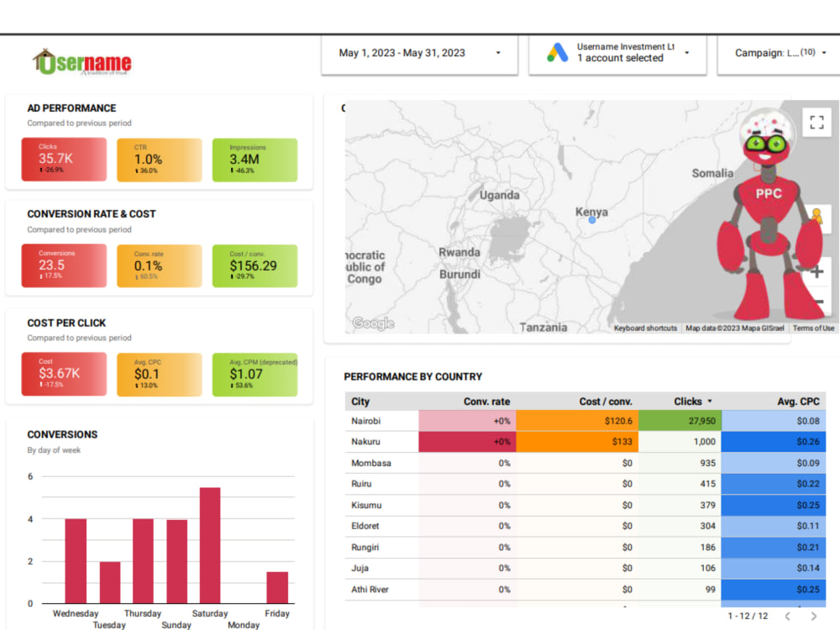Click the Google logo on map
The height and width of the screenshot is (630, 840).
(373, 323)
